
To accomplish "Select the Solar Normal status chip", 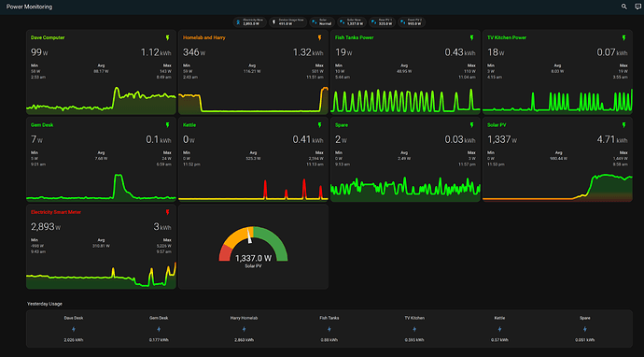I will coord(322,22).
